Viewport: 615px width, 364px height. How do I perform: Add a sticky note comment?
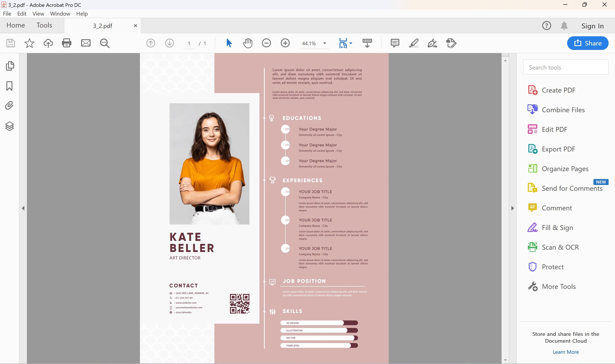[x=395, y=43]
